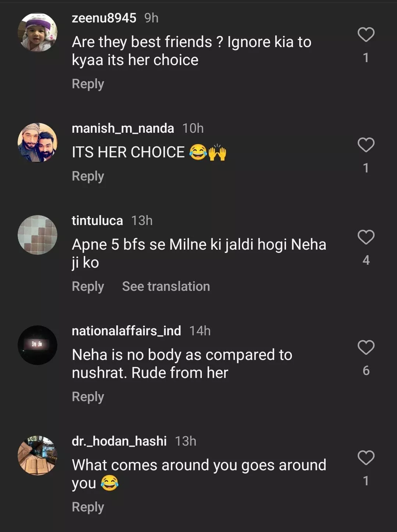Open zeenu8945's profile picture
397x532 pixels.
37,32
